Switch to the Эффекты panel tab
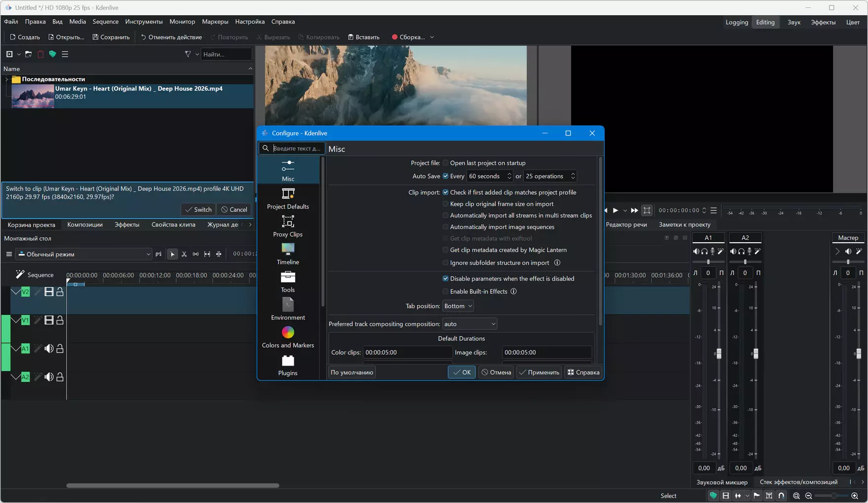 [127, 225]
